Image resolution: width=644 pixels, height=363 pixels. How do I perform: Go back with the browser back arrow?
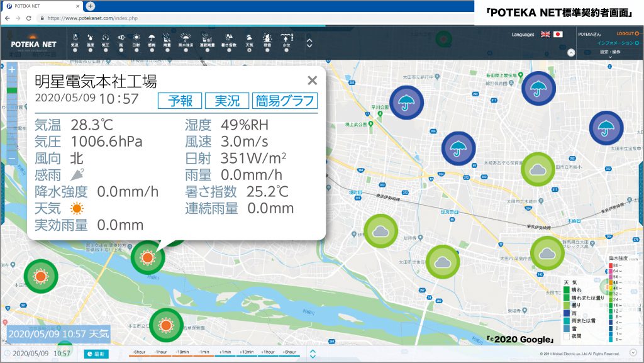pos(8,18)
